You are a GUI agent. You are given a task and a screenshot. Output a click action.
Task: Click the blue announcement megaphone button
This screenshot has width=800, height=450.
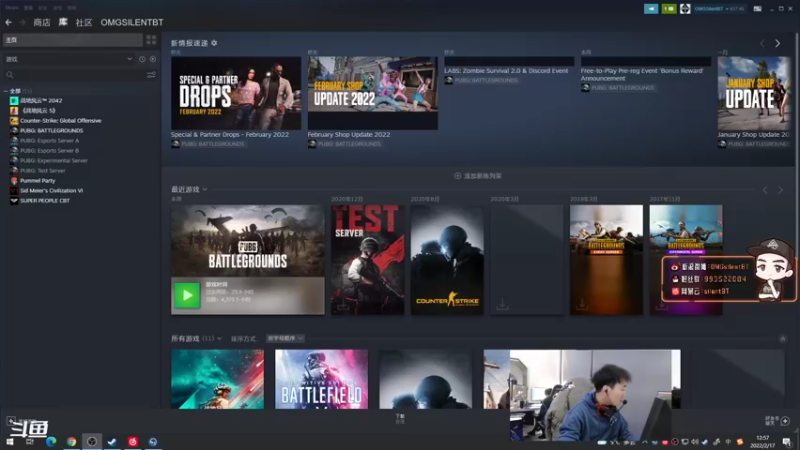651,9
